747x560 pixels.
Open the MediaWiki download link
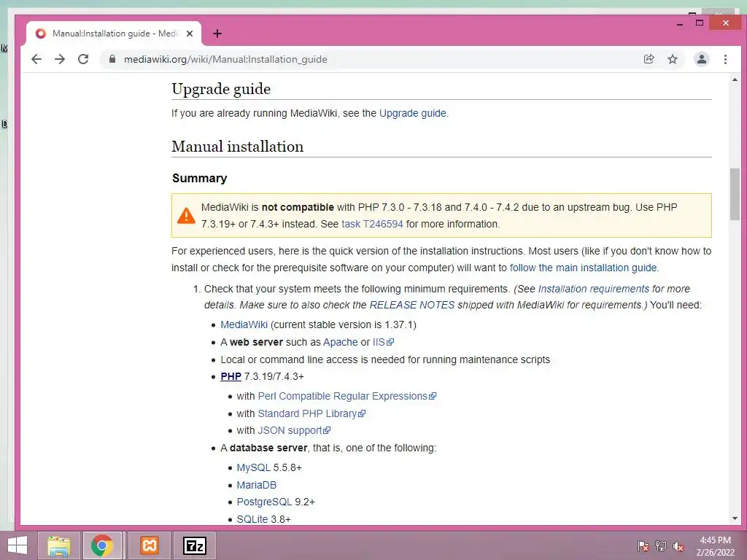(x=244, y=324)
